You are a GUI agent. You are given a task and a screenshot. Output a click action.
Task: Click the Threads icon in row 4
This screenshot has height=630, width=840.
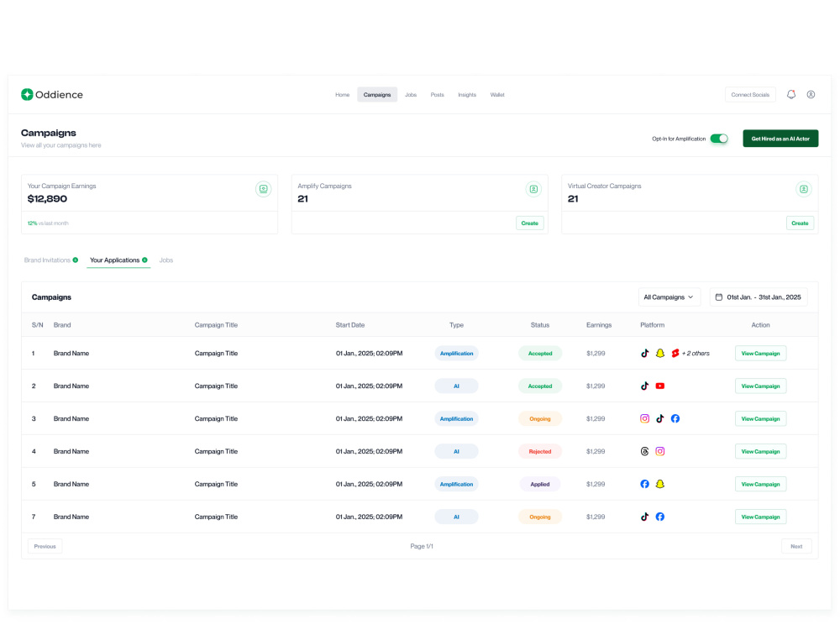coord(644,451)
